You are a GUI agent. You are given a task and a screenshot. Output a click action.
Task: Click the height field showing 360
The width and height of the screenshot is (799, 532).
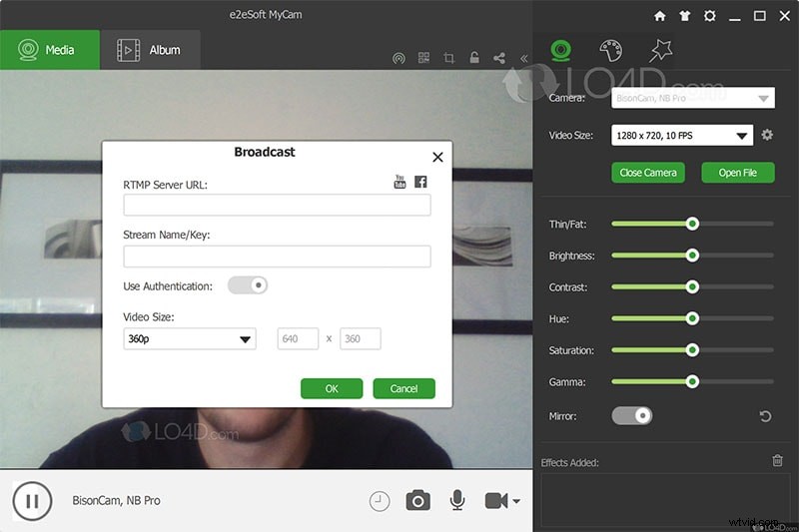pos(360,338)
